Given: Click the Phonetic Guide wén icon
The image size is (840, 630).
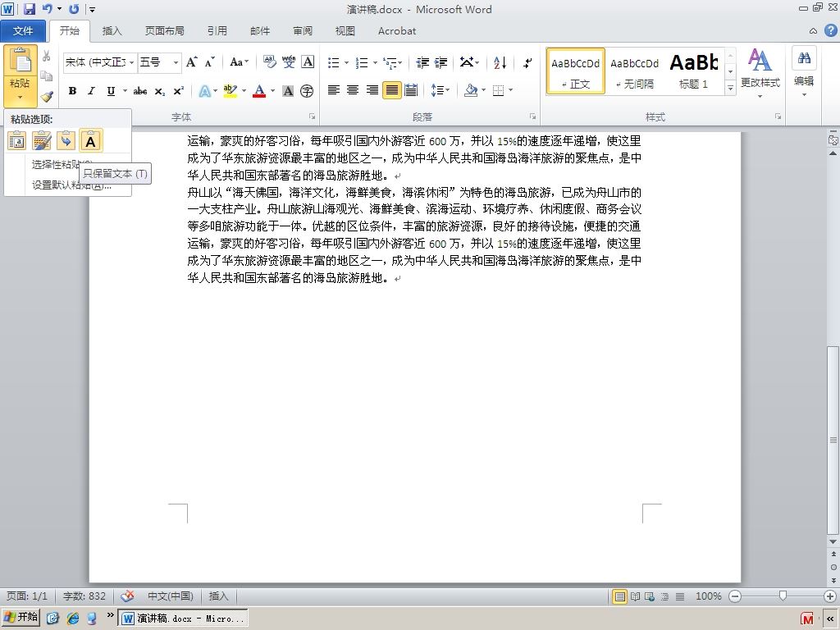Looking at the screenshot, I should click(x=289, y=62).
